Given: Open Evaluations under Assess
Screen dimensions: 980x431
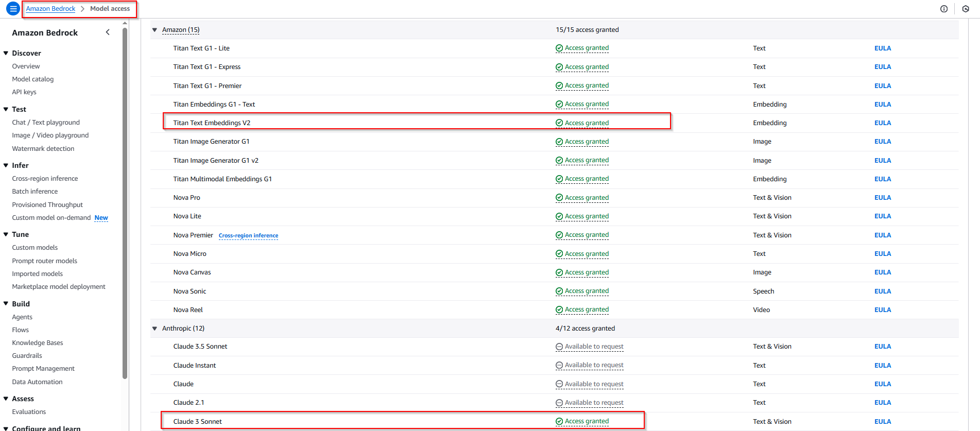Looking at the screenshot, I should pos(29,412).
